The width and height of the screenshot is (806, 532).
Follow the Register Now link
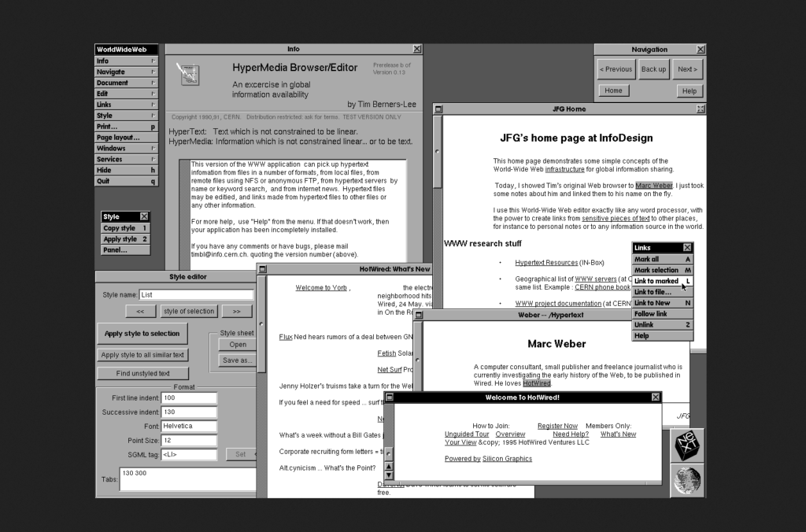pos(557,426)
